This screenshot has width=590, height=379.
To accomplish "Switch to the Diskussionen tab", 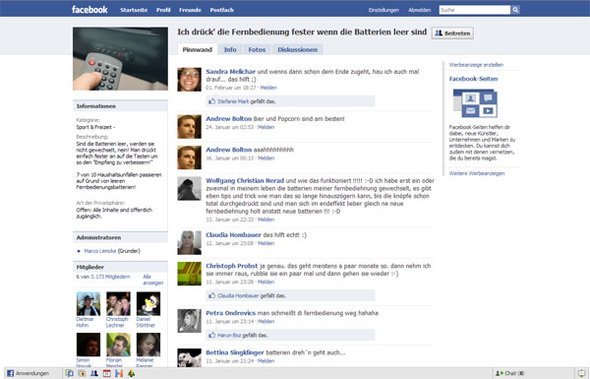I will point(297,50).
